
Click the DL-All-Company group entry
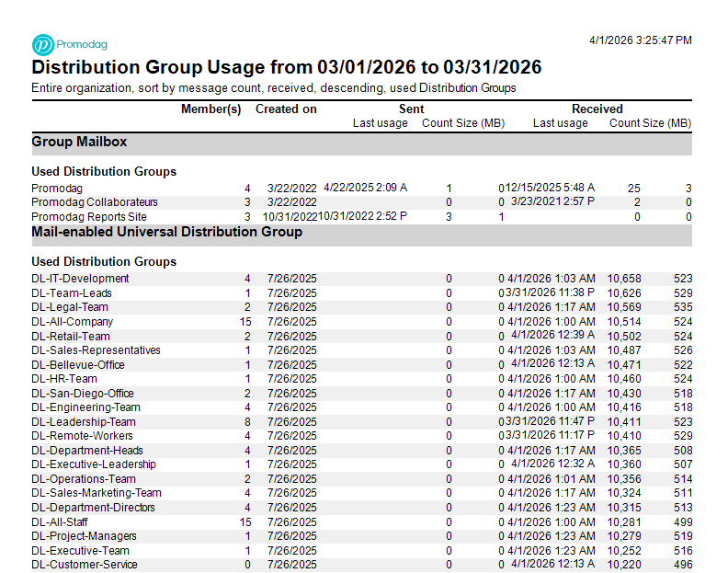tap(72, 322)
